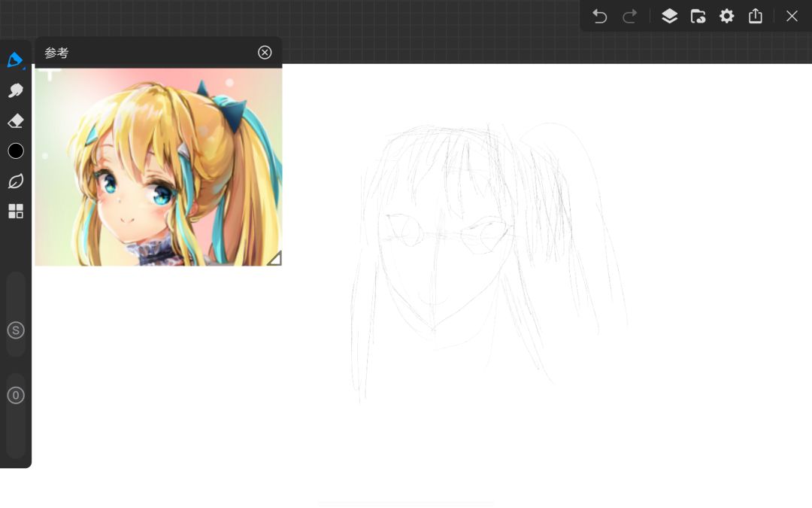Viewport: 812px width, 508px height.
Task: Select the smudge finger tool
Action: pos(15,91)
